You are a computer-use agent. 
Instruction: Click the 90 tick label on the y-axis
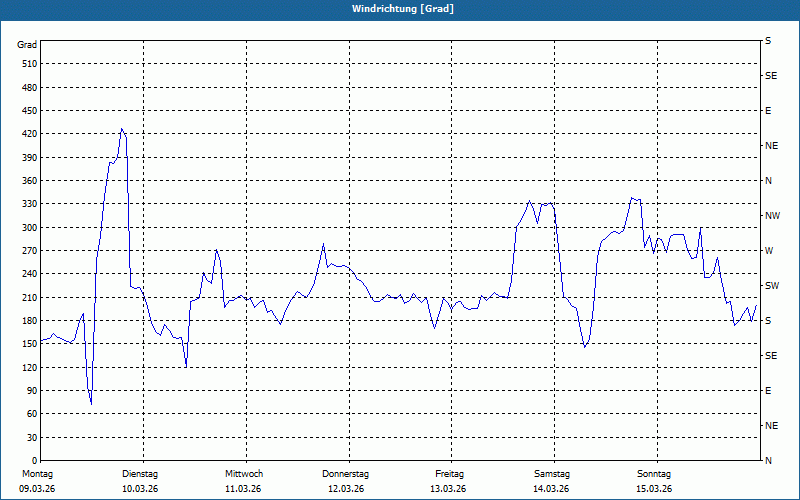point(31,391)
